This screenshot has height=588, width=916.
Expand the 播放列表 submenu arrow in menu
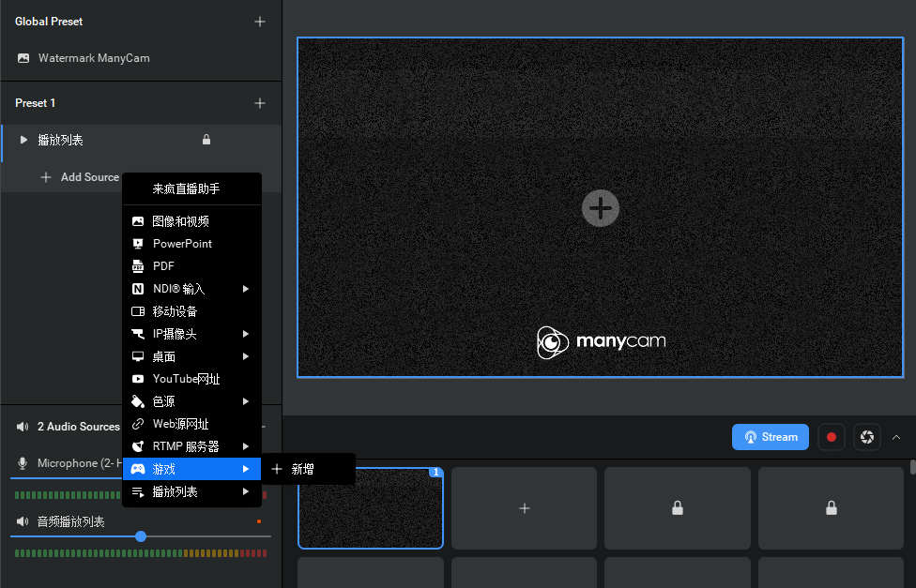[246, 491]
